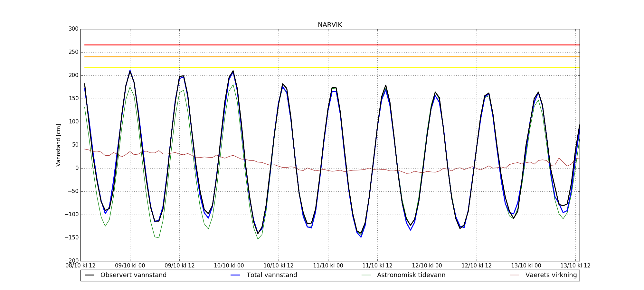
Task: Click the Vannstand [cm] y-axis label
Action: (x=58, y=145)
